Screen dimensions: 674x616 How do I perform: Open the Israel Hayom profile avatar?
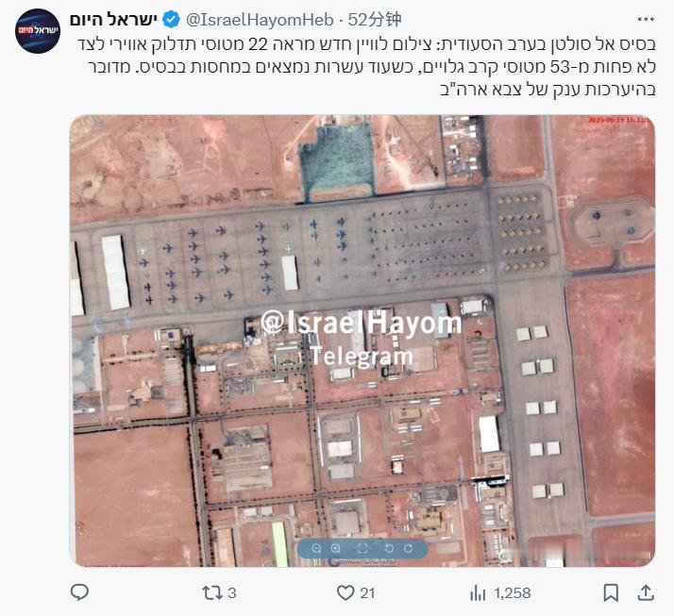38,31
